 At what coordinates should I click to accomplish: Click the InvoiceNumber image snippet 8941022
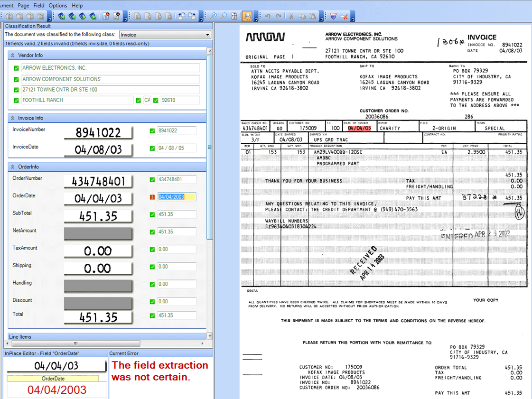[x=98, y=132]
